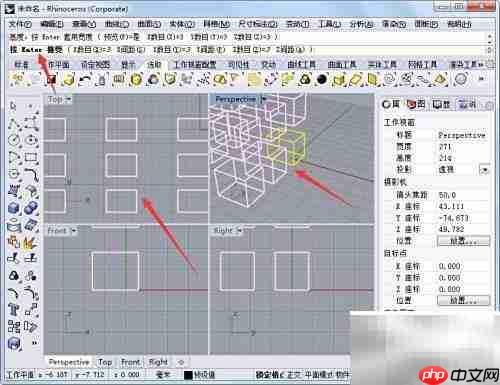The width and height of the screenshot is (500, 385).
Task: Click the 镜头焦距 value 50.0 field
Action: pos(462,195)
